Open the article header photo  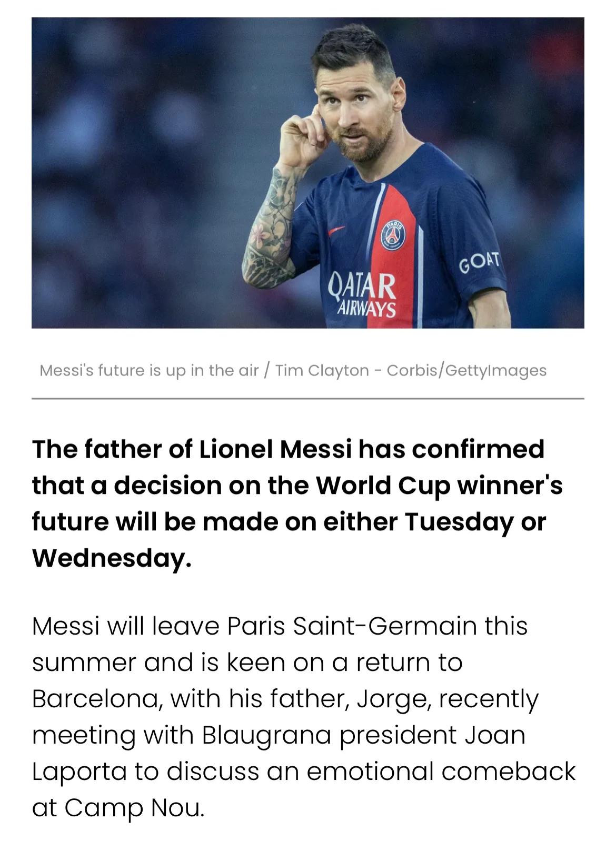click(x=308, y=173)
